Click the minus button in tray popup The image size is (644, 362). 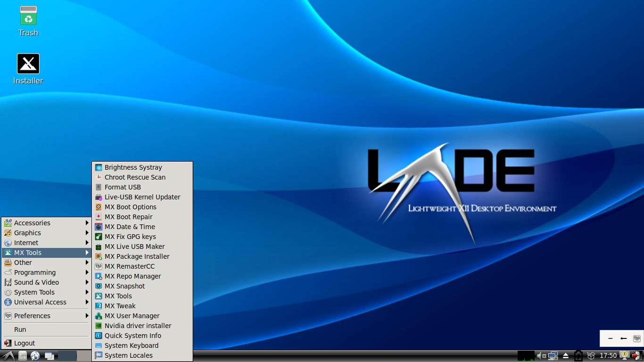pyautogui.click(x=611, y=338)
